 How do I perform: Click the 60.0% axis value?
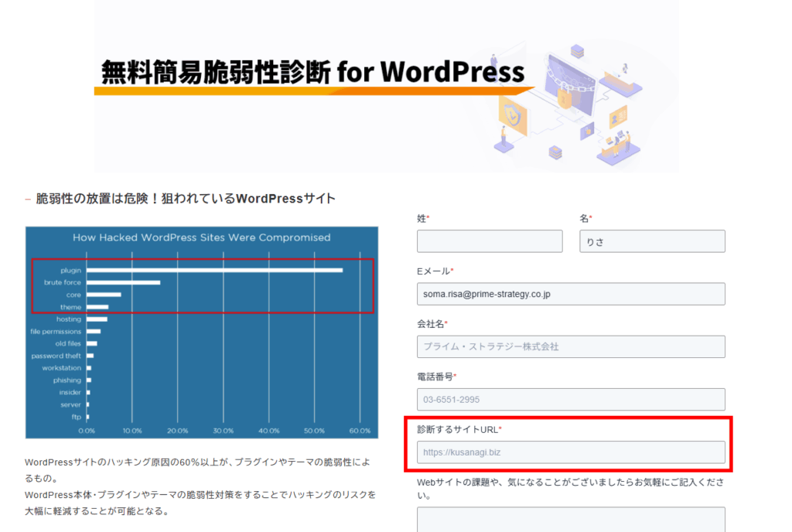360,431
